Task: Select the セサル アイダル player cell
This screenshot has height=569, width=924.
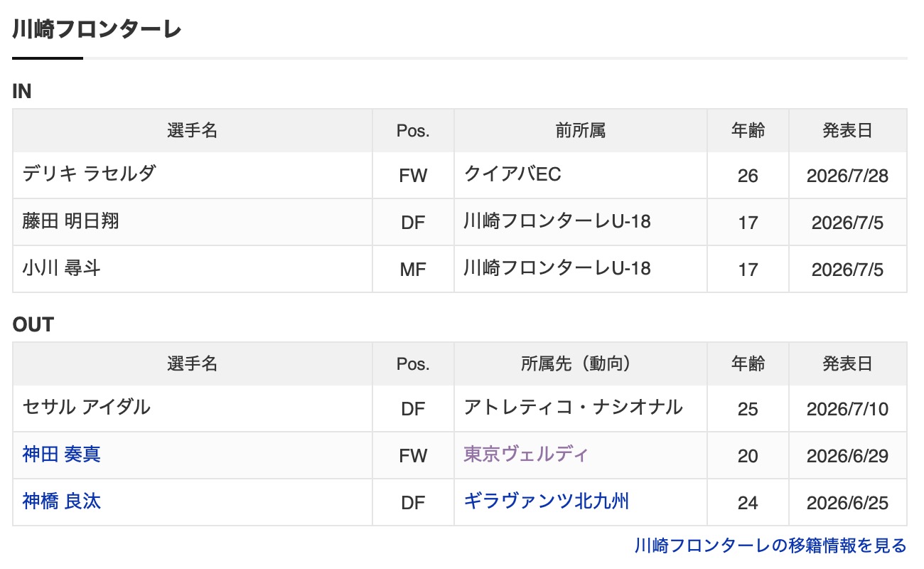Action: (x=193, y=408)
